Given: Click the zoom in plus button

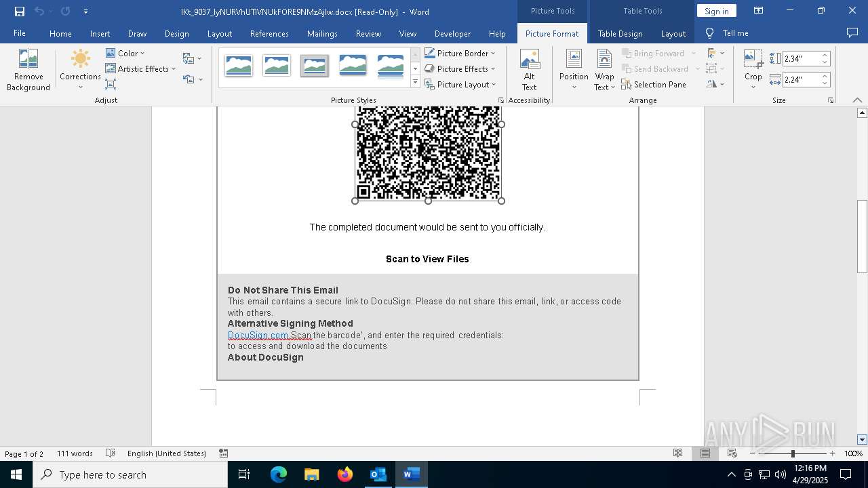Looking at the screenshot, I should (x=832, y=453).
